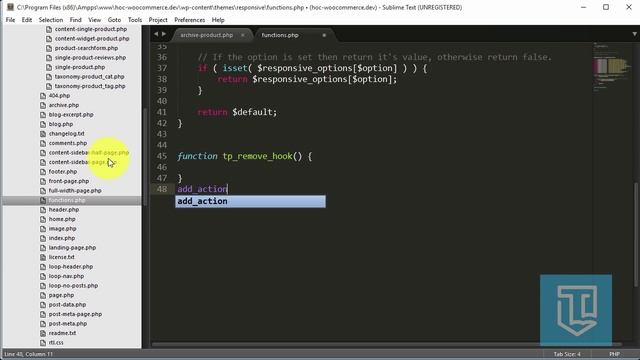Open the Find menu
This screenshot has height=360, width=640.
[76, 20]
